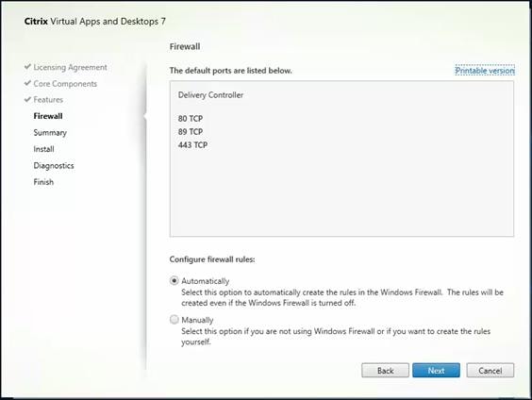
Task: Click the Citrix Virtual Apps and Desktops 7 title
Action: pyautogui.click(x=95, y=22)
